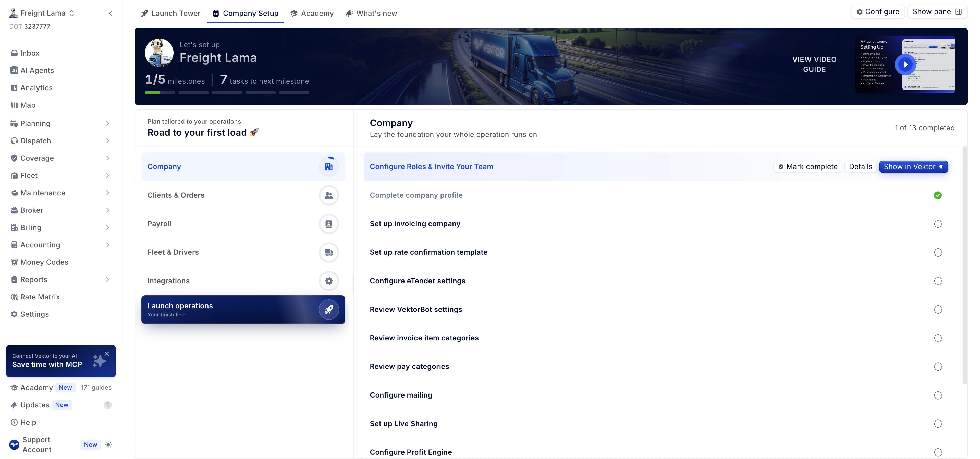Click the Company building icon

point(329,167)
